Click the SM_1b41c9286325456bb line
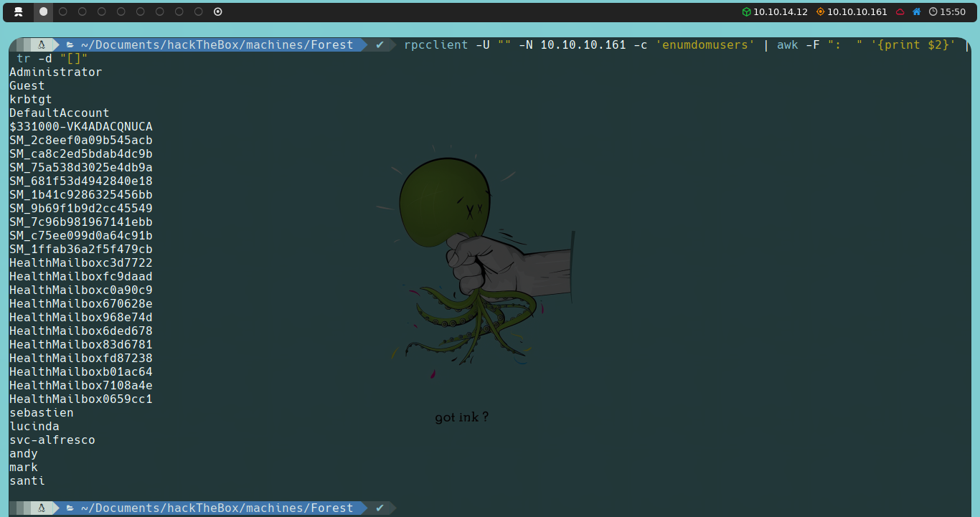The width and height of the screenshot is (980, 517). 81,194
